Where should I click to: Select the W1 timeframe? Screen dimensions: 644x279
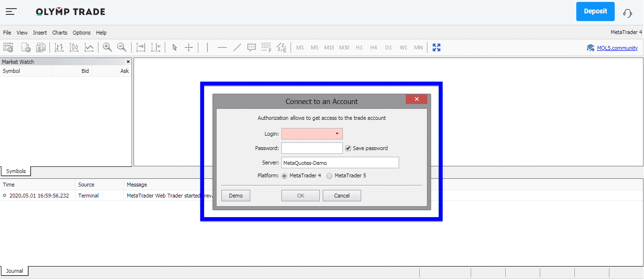click(x=403, y=47)
